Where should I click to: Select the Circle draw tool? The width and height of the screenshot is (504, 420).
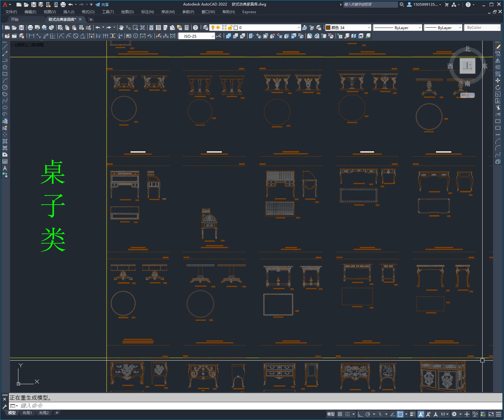[x=5, y=87]
